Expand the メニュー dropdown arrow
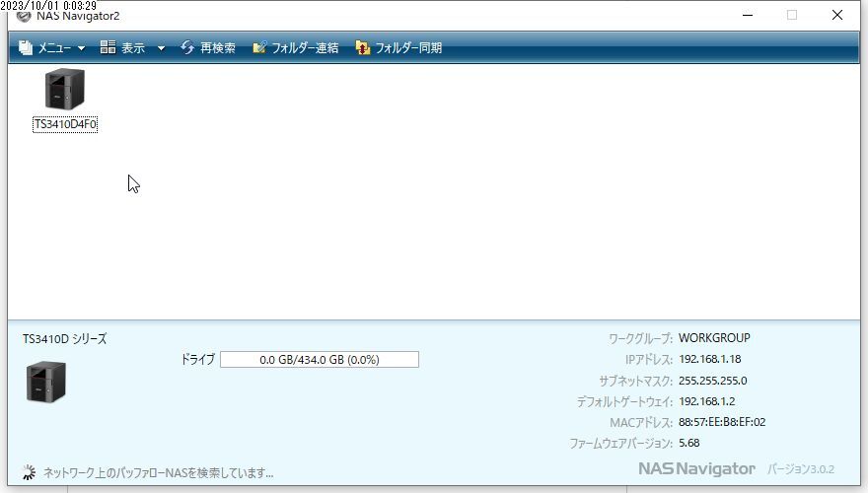Screen dimensions: 868x493 coord(81,48)
